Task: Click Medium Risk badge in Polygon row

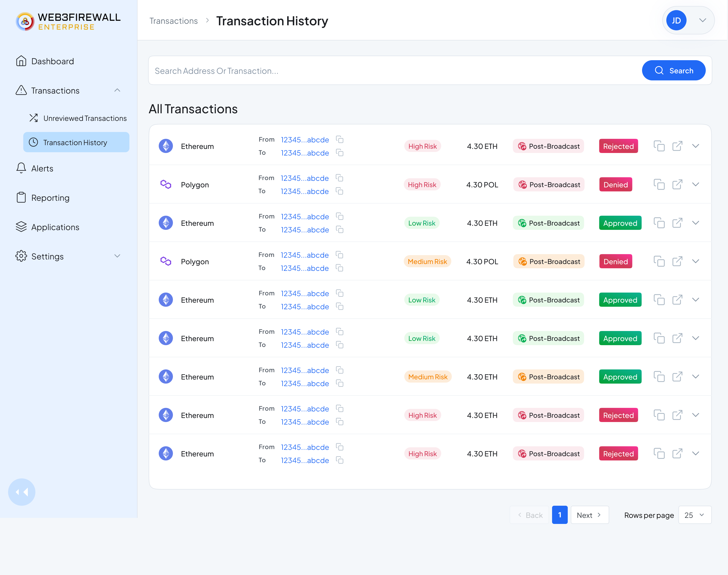Action: pos(427,261)
